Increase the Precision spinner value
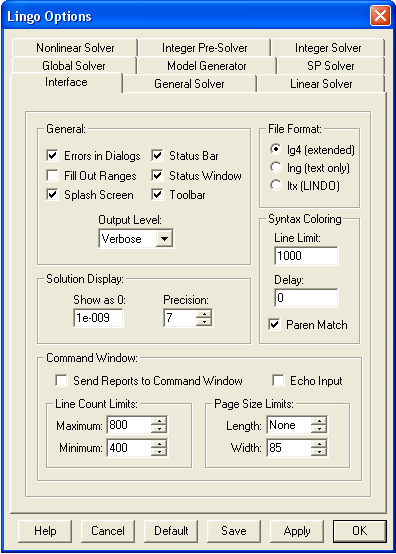This screenshot has height=554, width=396. coord(204,313)
